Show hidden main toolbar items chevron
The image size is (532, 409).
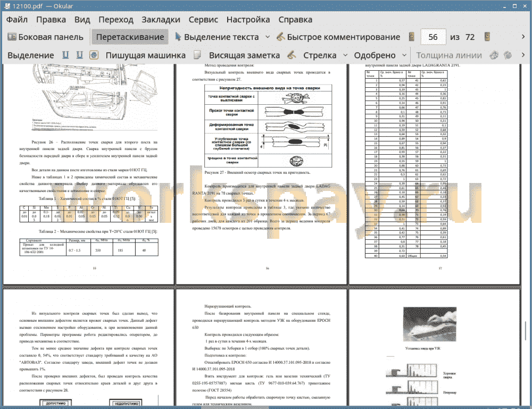(x=523, y=37)
